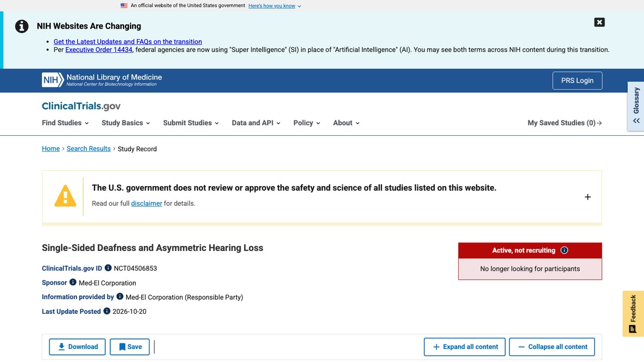Click info icon in Active, not recruiting banner
The height and width of the screenshot is (362, 644).
565,250
